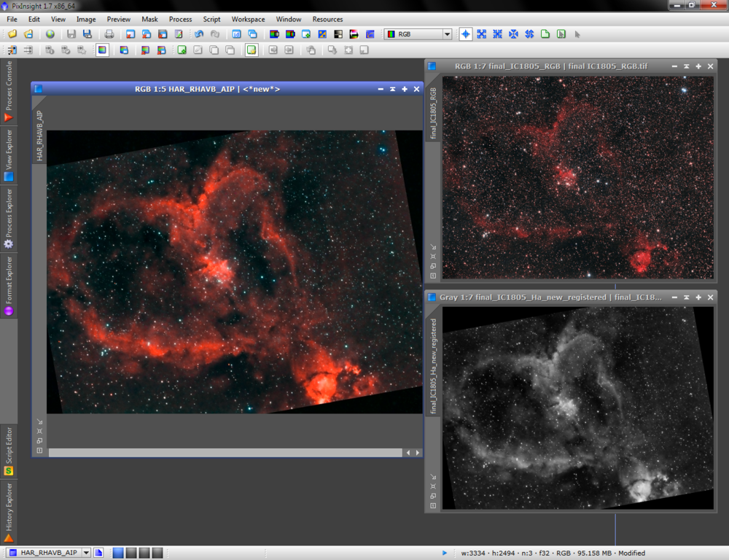
Task: Toggle the first blue workspace selector square
Action: point(117,553)
